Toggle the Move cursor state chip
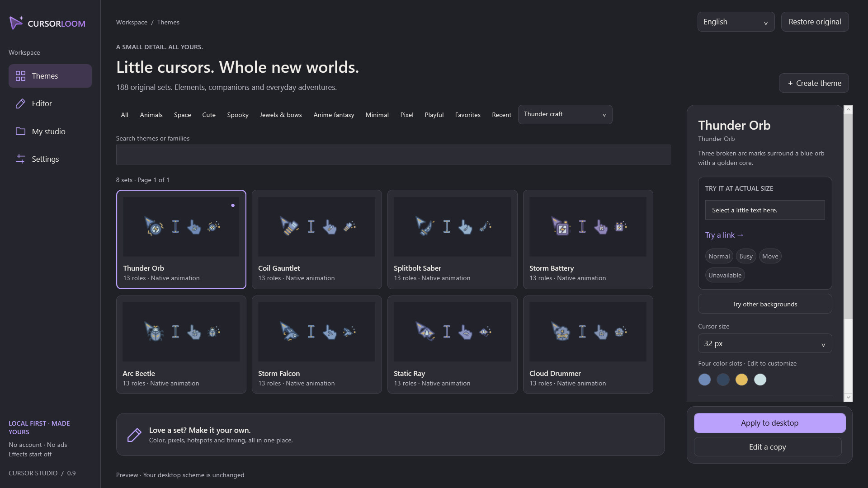The image size is (868, 488). point(770,256)
